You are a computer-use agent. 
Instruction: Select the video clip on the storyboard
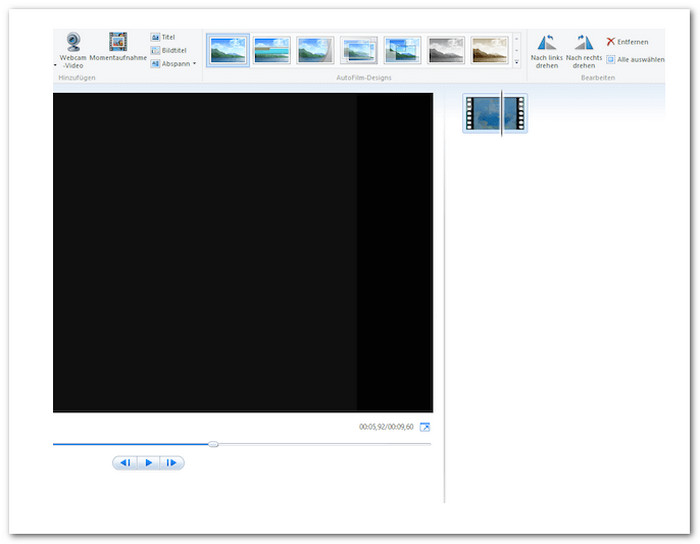495,113
